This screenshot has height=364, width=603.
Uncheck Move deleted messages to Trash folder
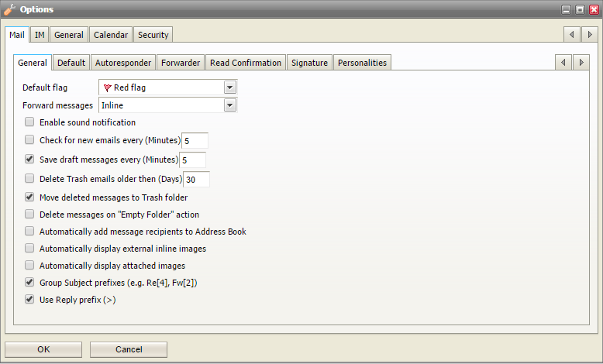pos(29,197)
